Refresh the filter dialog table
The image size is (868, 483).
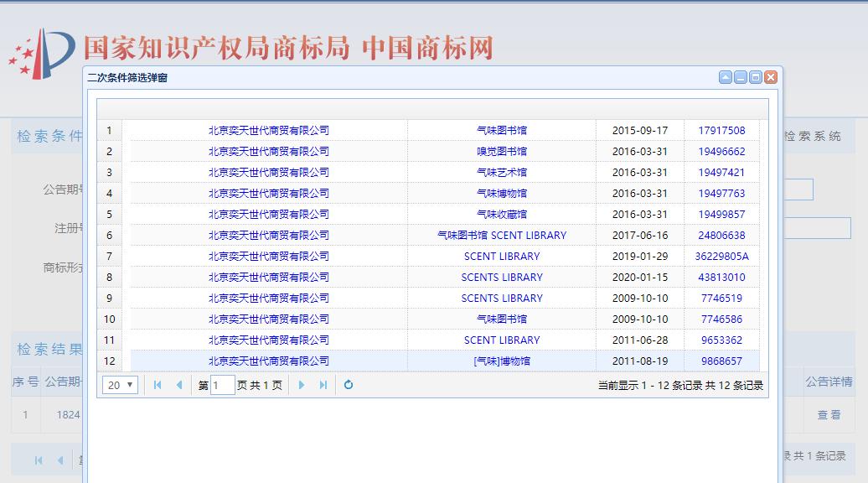(x=349, y=385)
